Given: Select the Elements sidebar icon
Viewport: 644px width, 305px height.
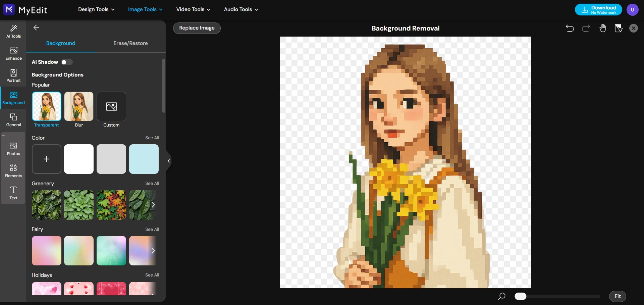Looking at the screenshot, I should (x=13, y=170).
